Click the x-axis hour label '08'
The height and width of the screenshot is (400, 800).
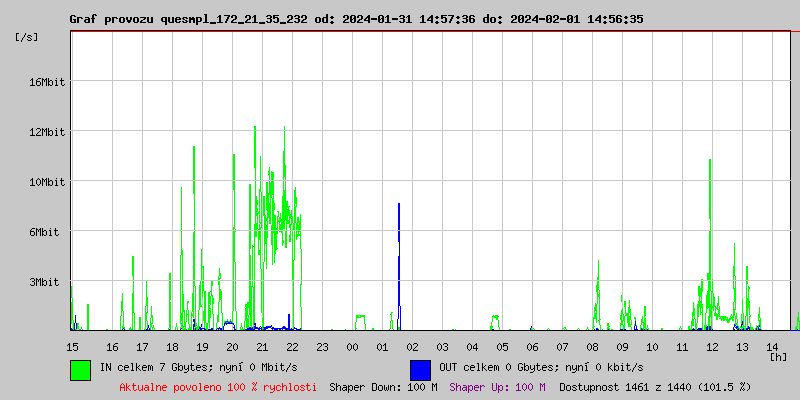[593, 347]
